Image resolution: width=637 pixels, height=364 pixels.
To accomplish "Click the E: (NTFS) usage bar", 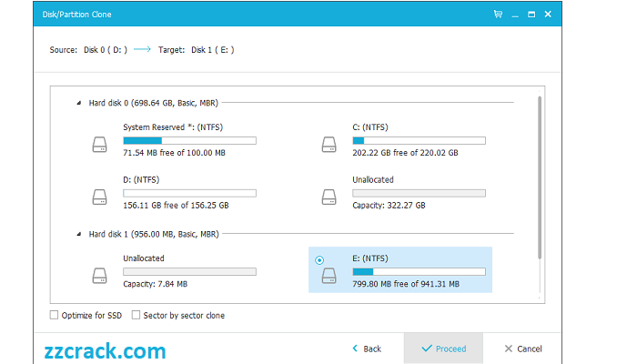I will (x=419, y=272).
